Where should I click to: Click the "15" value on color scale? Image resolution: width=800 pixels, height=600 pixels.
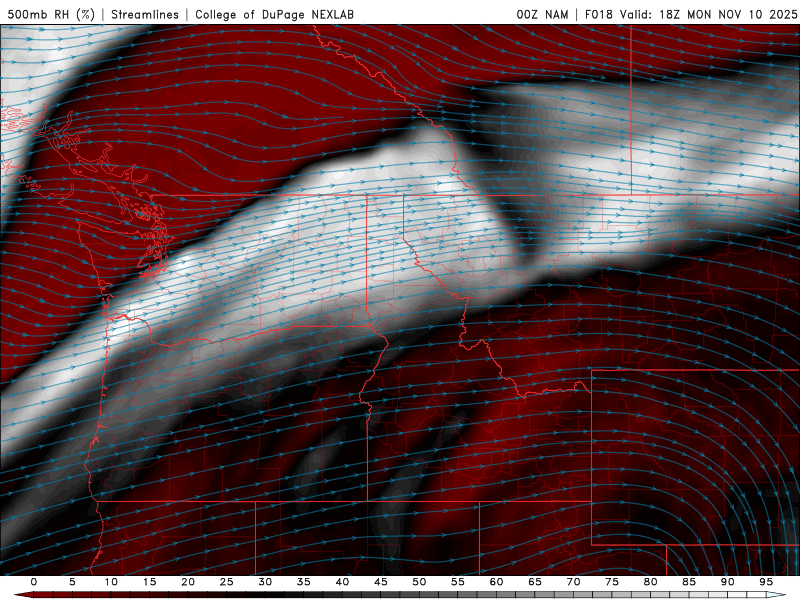[x=149, y=582]
